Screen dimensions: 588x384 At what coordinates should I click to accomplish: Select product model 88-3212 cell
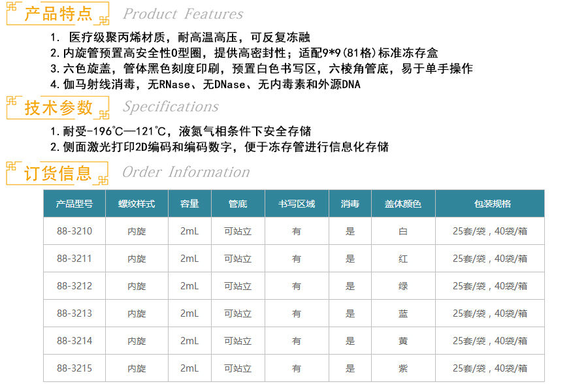click(x=74, y=286)
